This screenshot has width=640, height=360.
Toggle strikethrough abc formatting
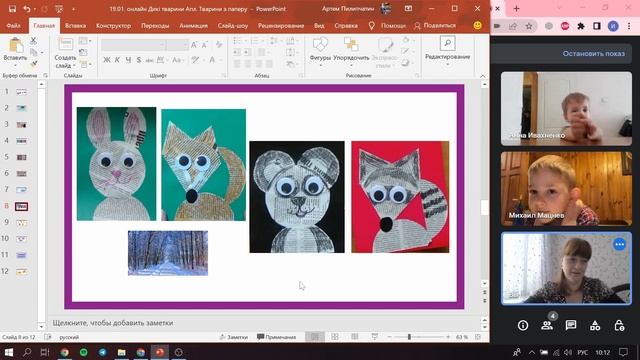tap(149, 60)
